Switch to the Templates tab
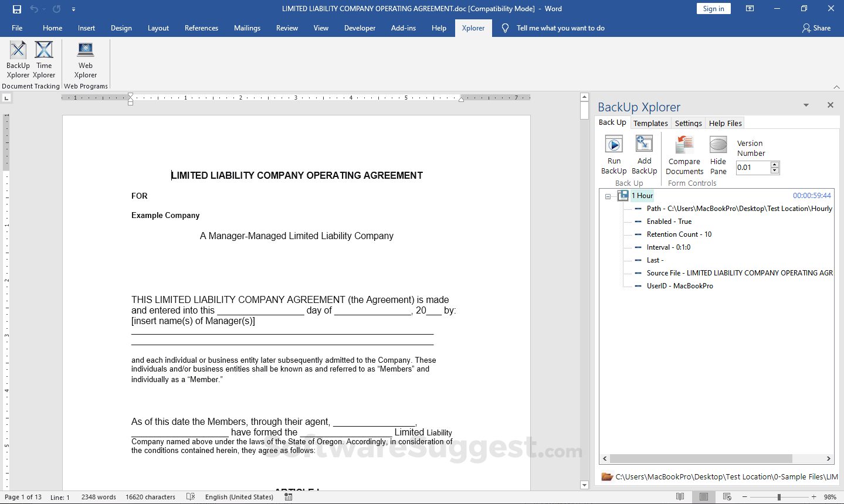This screenshot has height=504, width=844. click(650, 122)
